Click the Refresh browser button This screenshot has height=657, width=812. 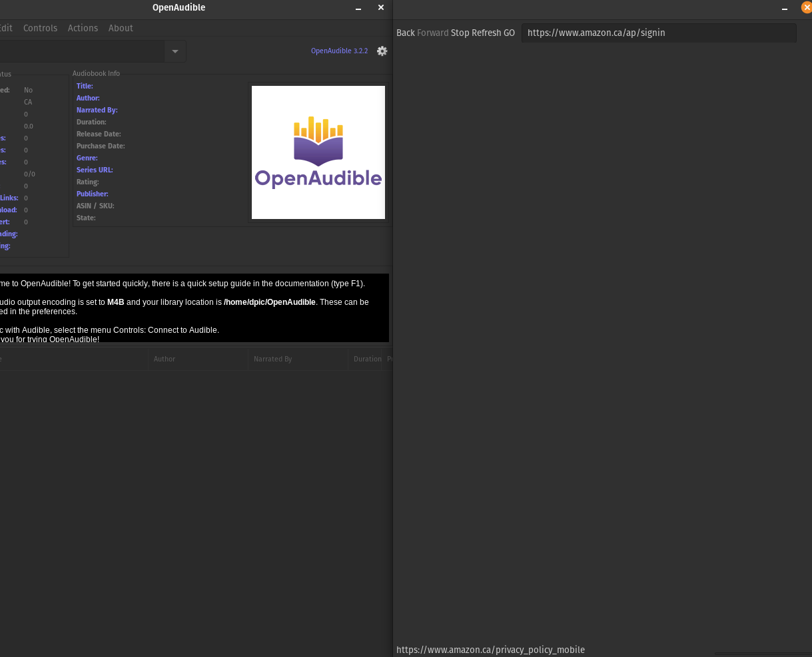pyautogui.click(x=484, y=33)
